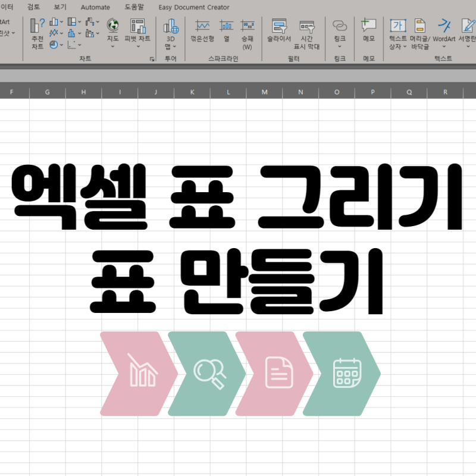
Task: Insert a statistic histogram chart
Action: 72,33
